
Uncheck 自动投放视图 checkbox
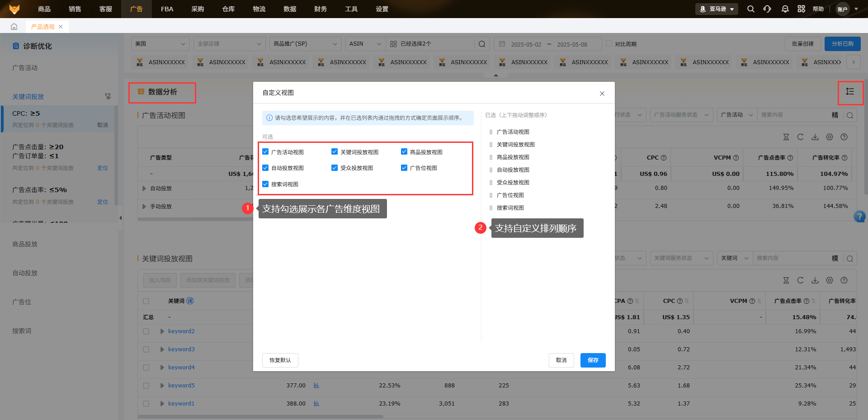coord(265,168)
